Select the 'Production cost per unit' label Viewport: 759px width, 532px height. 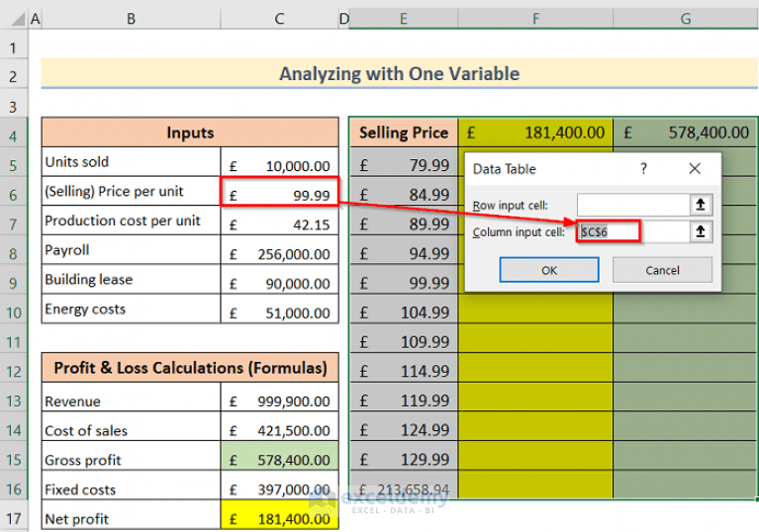pyautogui.click(x=132, y=221)
